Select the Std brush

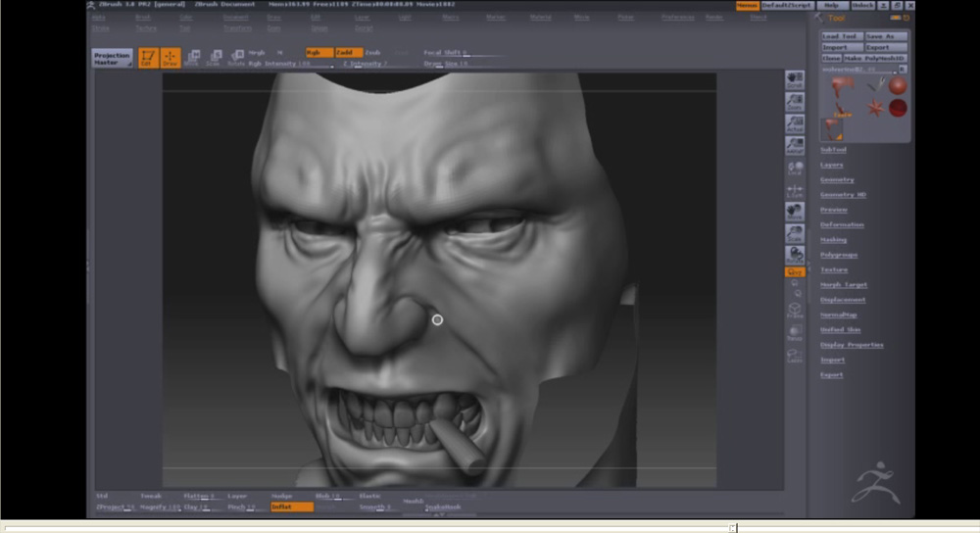(102, 496)
